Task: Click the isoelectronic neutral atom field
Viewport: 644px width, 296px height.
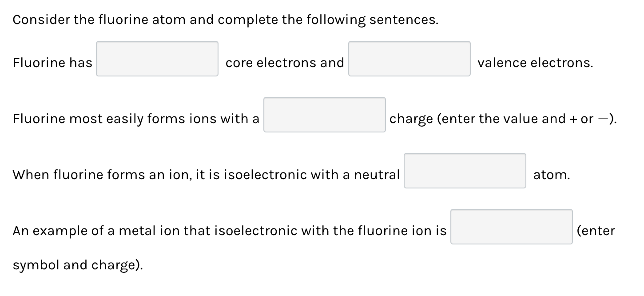Action: [465, 171]
